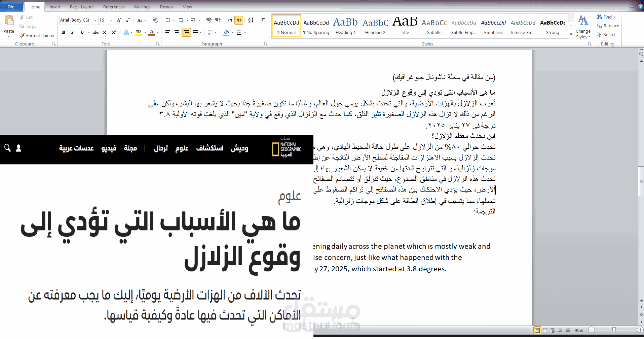Click the Clear Formatting icon
This screenshot has width=644, height=339.
tap(155, 20)
